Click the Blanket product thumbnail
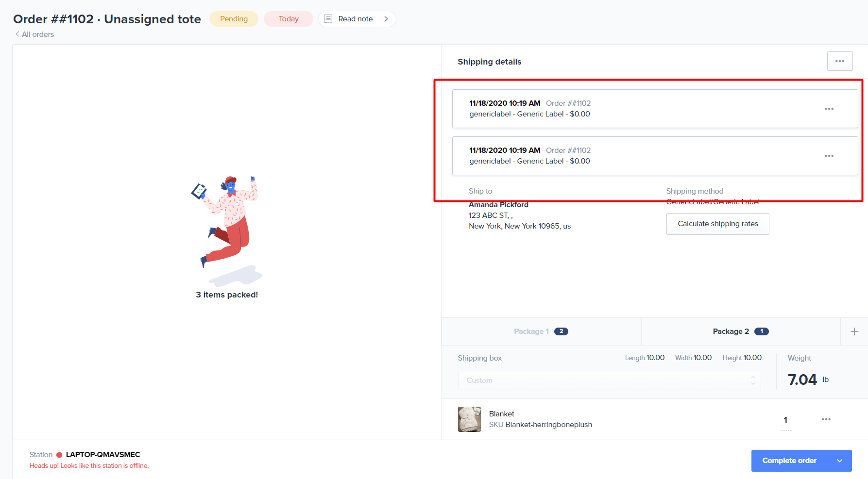Viewport: 868px width, 479px height. (469, 419)
